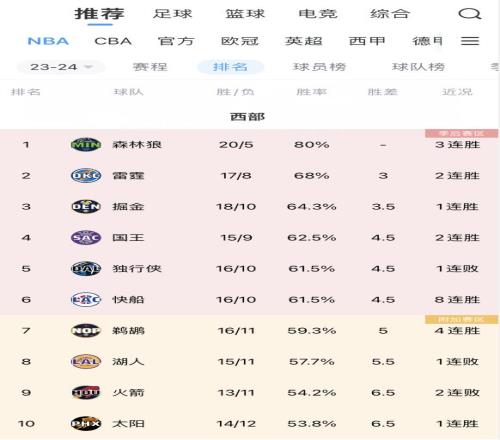Click team name 太阳

(x=128, y=424)
